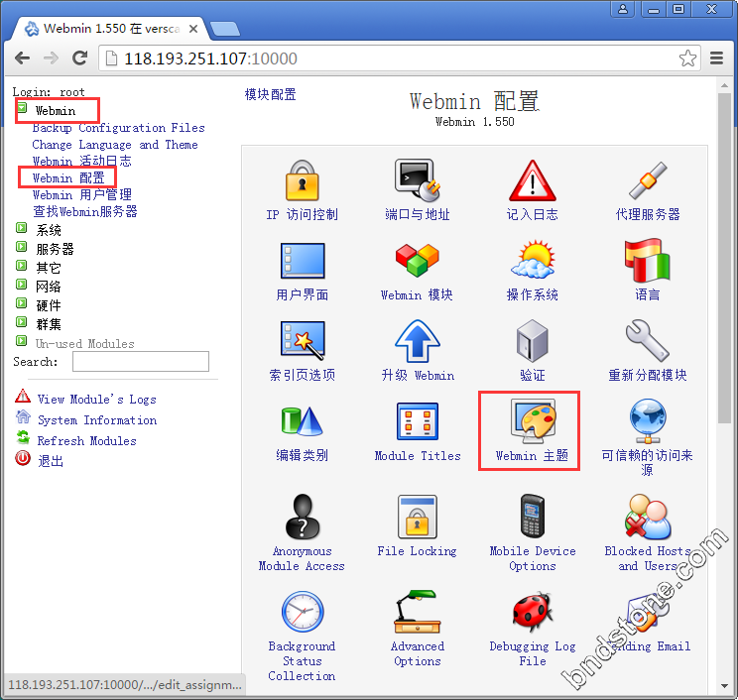Open the Mobile Device Options phone icon
The height and width of the screenshot is (700, 738).
(x=533, y=516)
